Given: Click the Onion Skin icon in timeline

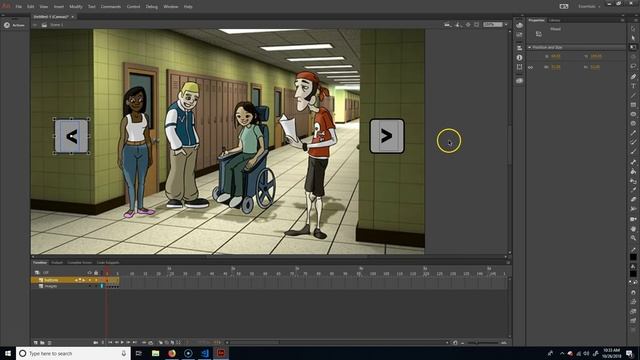Looking at the screenshot, I should point(161,343).
